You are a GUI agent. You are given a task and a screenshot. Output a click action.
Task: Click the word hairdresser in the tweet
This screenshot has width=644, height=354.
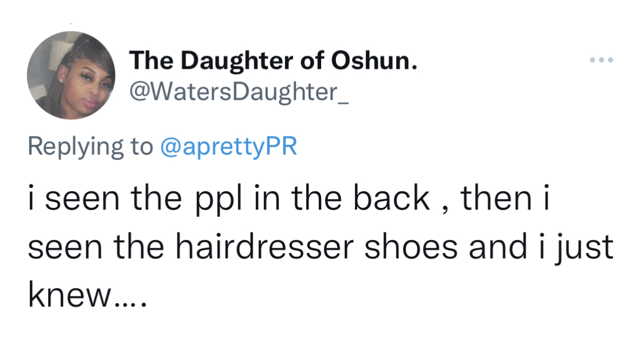264,247
